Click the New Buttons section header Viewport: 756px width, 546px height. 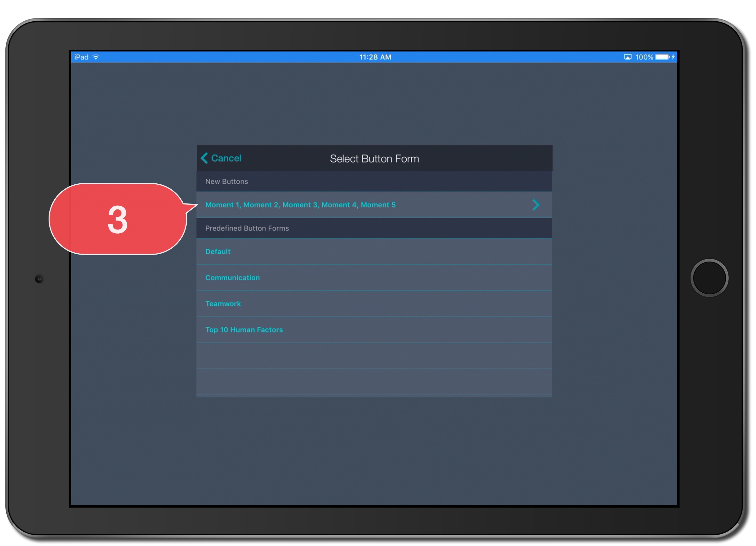click(227, 181)
